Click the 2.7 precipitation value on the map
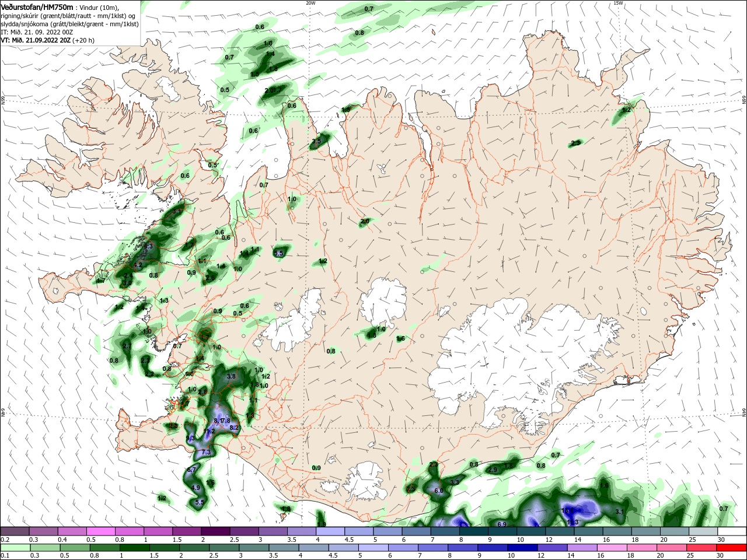Viewport: 747px width, 560px height. tap(127, 346)
